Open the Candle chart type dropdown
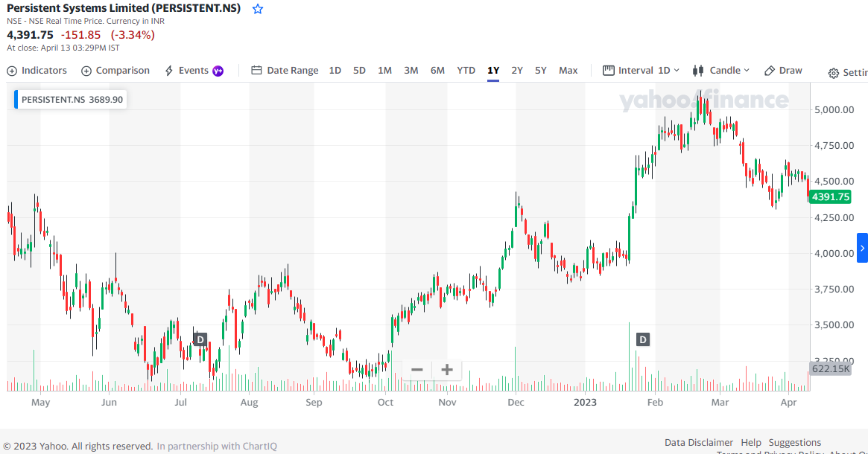The width and height of the screenshot is (868, 454). click(720, 71)
